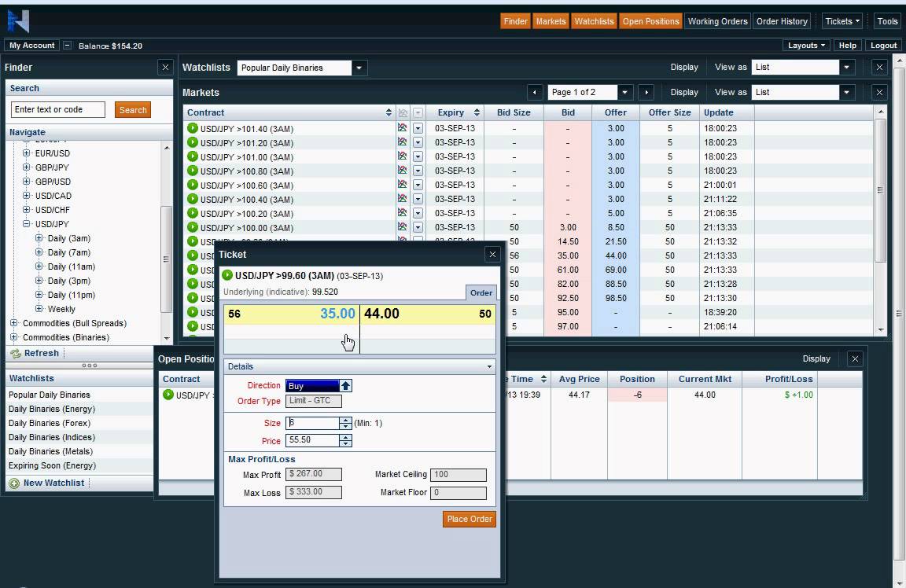Expand Commodities (Bull Spreads) node

pos(14,323)
